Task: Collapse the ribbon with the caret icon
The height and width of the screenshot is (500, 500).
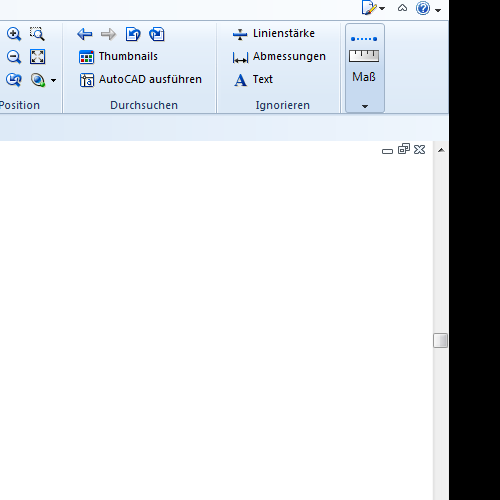Action: tap(402, 8)
